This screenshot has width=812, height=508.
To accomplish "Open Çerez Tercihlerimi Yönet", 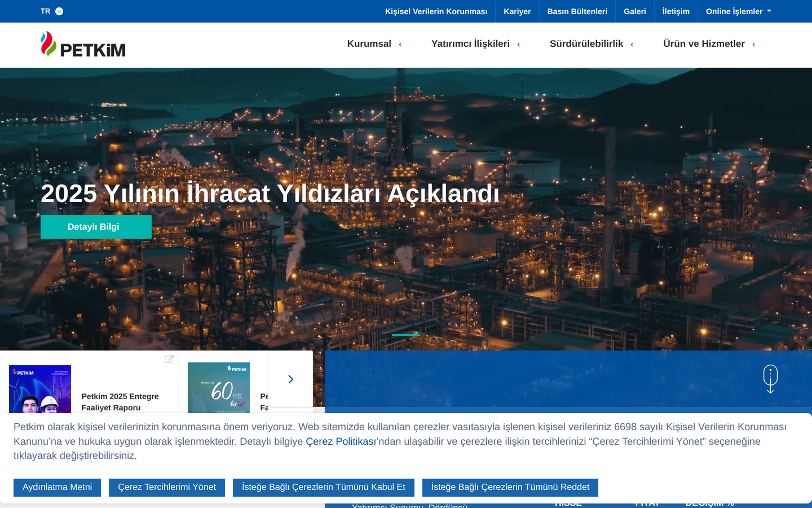I will click(x=167, y=488).
